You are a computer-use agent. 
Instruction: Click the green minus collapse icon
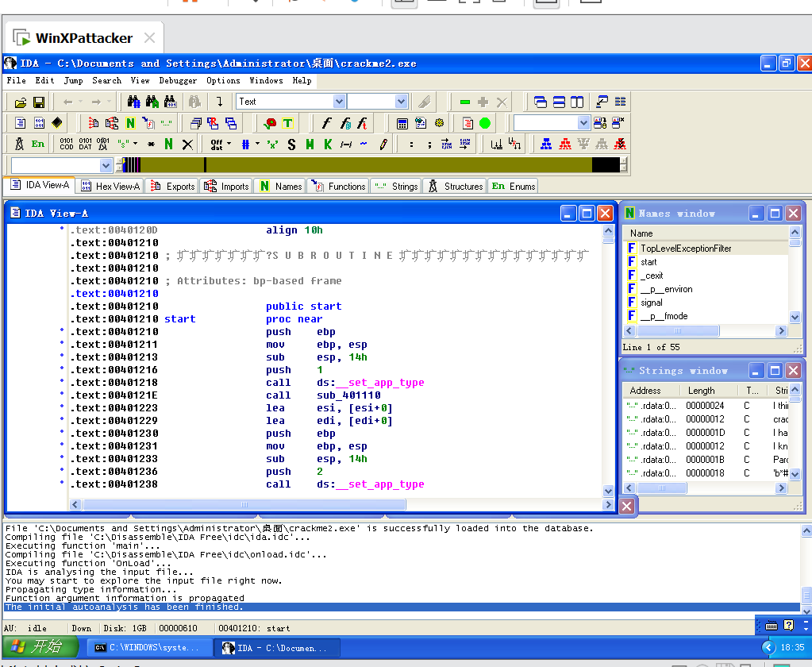(465, 102)
